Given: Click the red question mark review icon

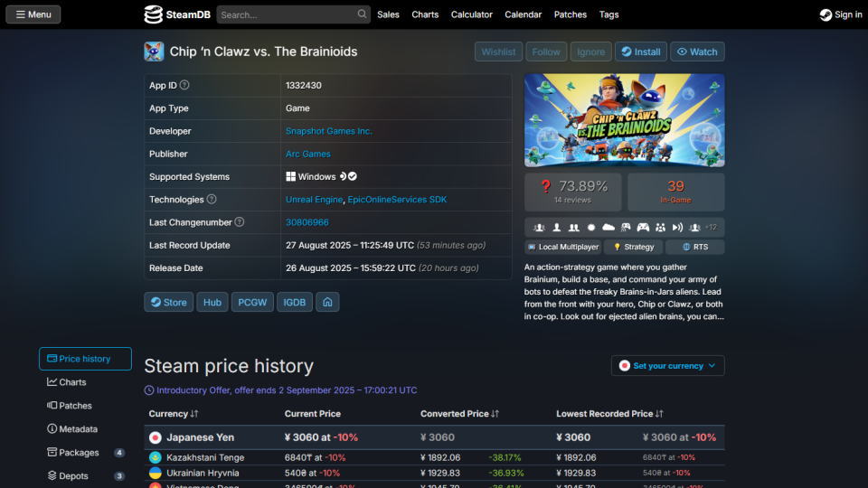Looking at the screenshot, I should click(546, 186).
